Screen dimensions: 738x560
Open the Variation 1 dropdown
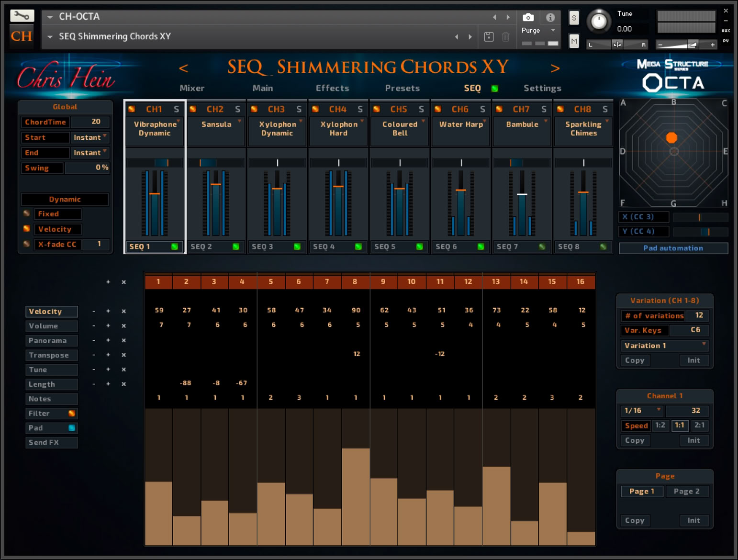[665, 346]
